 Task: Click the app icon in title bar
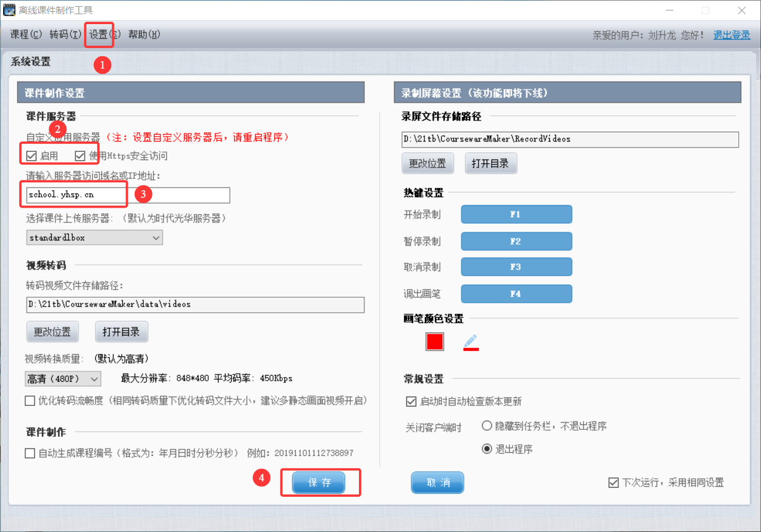coord(9,10)
